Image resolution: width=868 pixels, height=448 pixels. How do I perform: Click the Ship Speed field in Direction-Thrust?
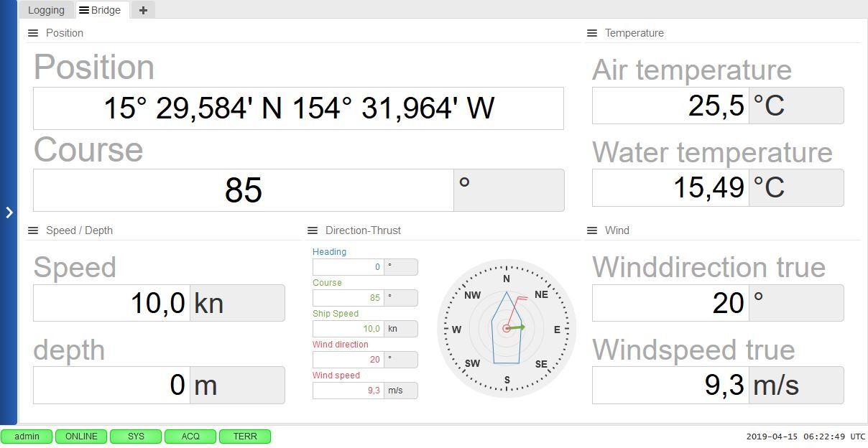click(x=348, y=329)
